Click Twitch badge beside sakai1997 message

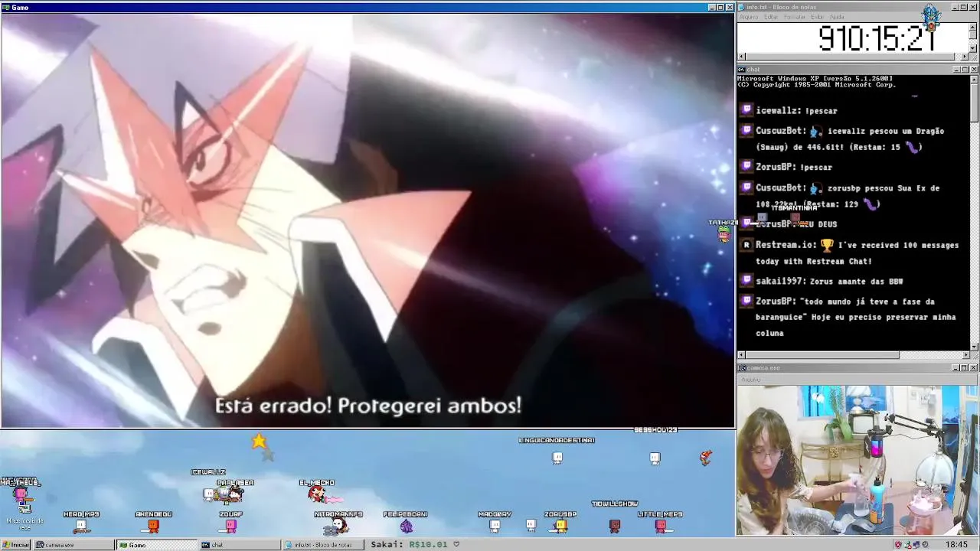746,281
